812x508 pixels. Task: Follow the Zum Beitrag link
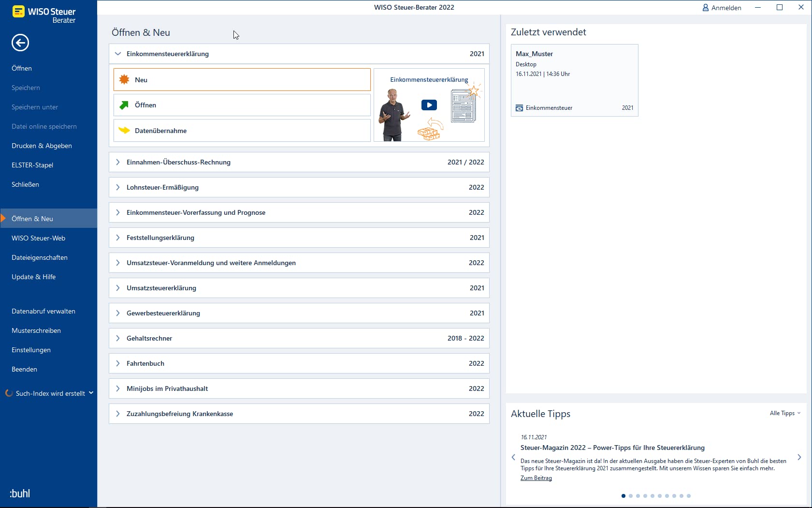pyautogui.click(x=536, y=478)
